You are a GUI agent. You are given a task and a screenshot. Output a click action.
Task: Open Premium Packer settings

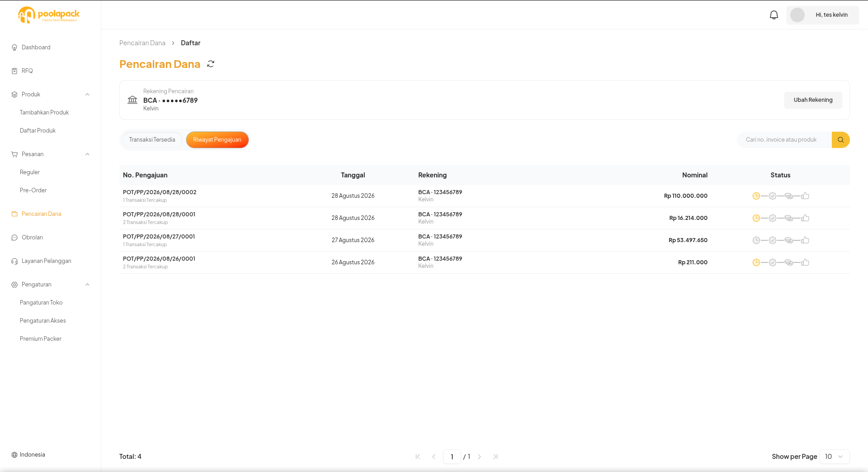[x=41, y=339]
